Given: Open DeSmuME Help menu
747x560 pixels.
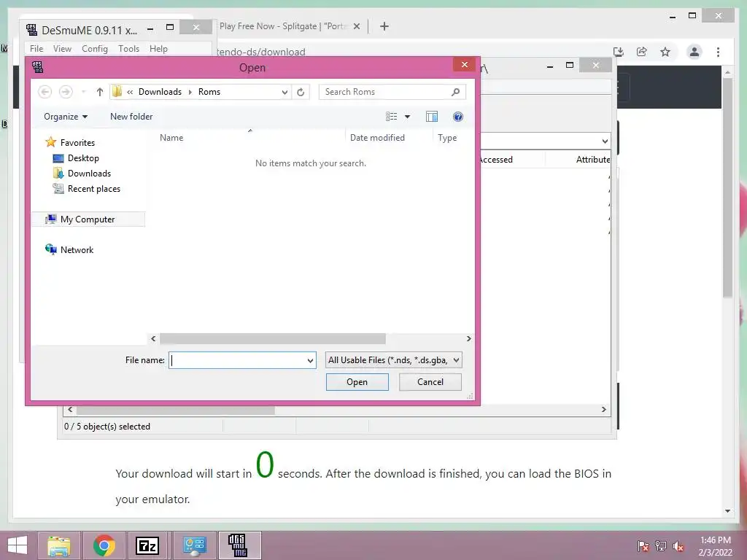Looking at the screenshot, I should click(x=158, y=49).
